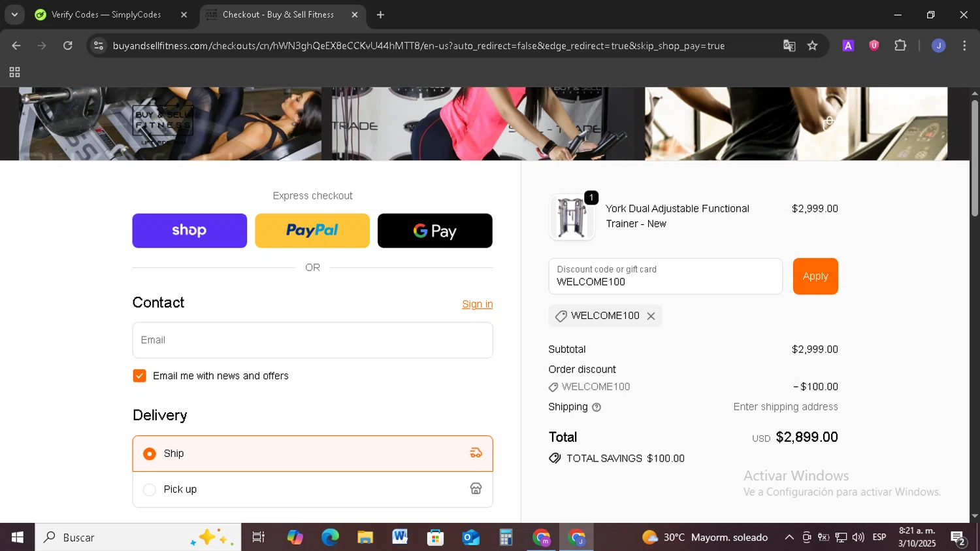
Task: Show hidden system tray icons
Action: pos(789,537)
